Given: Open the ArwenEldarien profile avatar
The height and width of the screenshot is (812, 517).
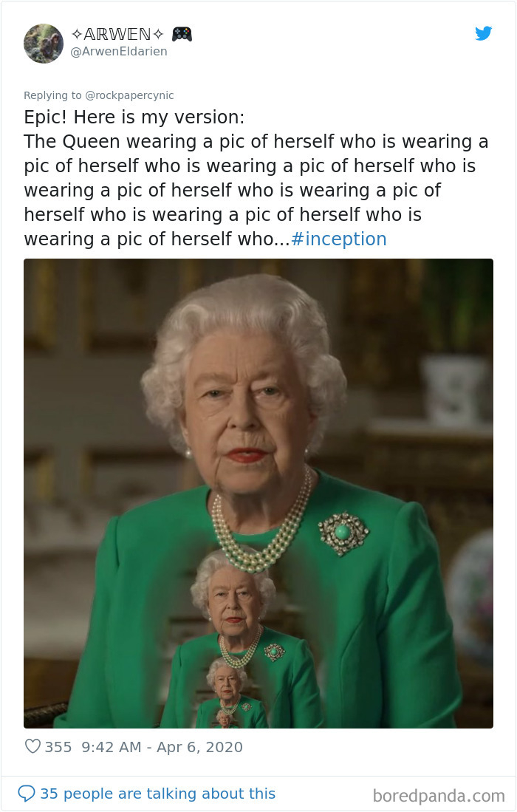Looking at the screenshot, I should click(44, 44).
